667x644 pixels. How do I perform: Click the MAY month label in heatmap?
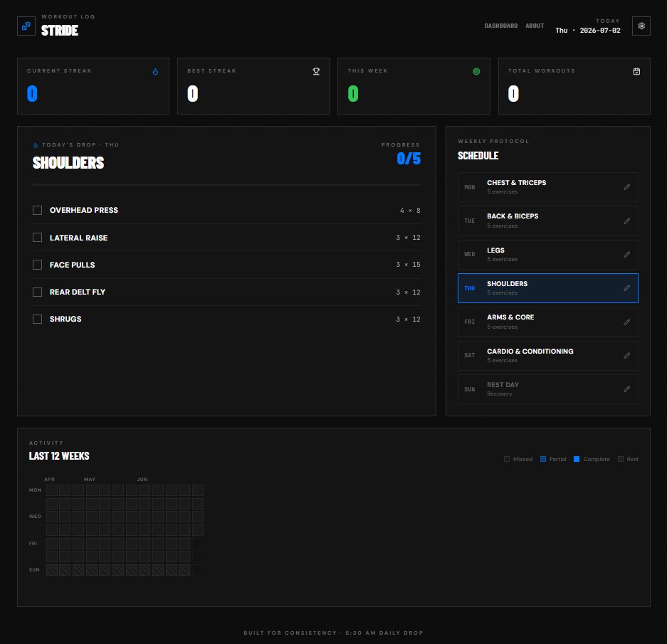pos(89,480)
